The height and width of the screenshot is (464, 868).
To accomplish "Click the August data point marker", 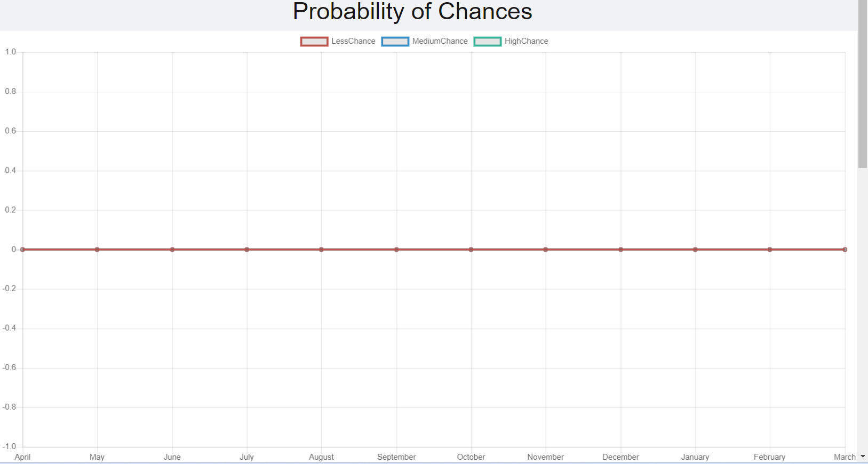I will 321,250.
